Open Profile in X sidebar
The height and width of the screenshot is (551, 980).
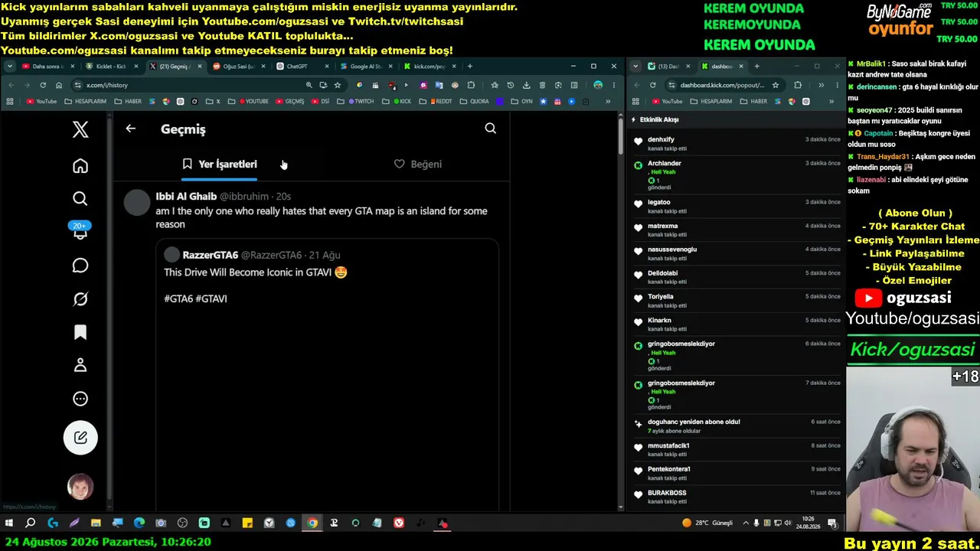pos(80,366)
